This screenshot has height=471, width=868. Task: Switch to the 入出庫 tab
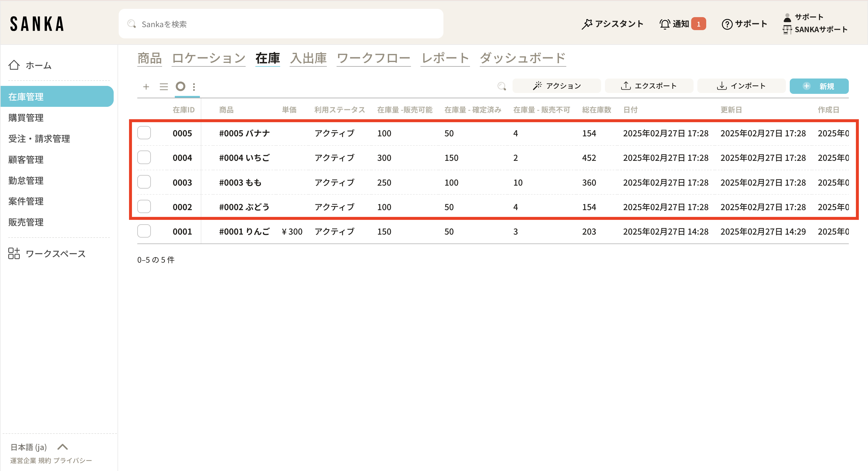(308, 58)
